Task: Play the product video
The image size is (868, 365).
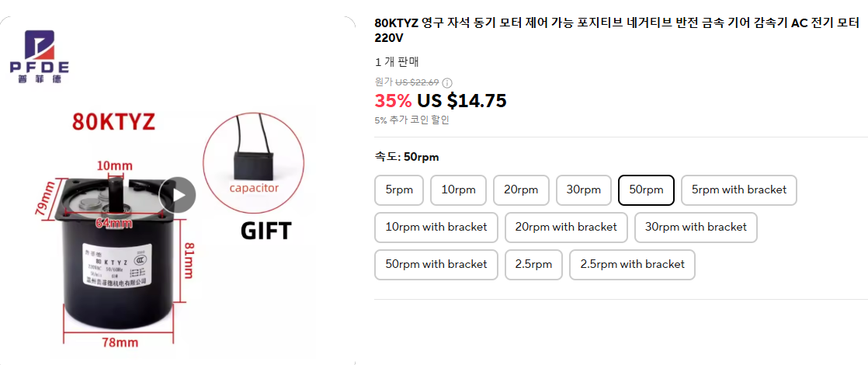Action: click(x=178, y=196)
